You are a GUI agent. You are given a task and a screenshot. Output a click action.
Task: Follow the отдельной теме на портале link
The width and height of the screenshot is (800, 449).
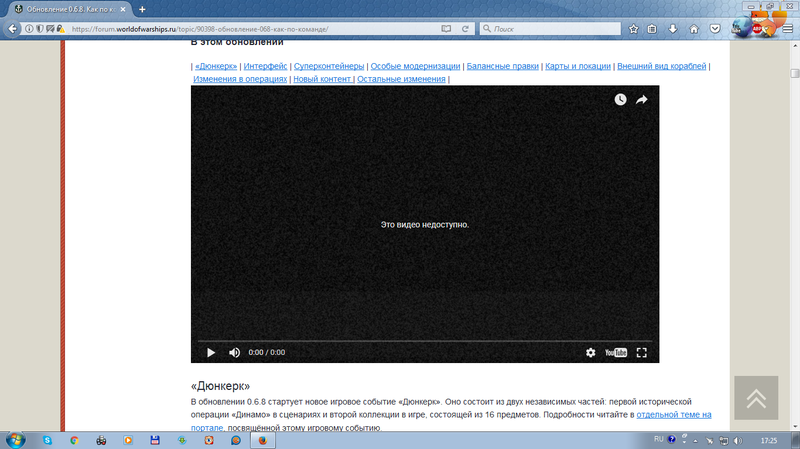[x=673, y=415]
